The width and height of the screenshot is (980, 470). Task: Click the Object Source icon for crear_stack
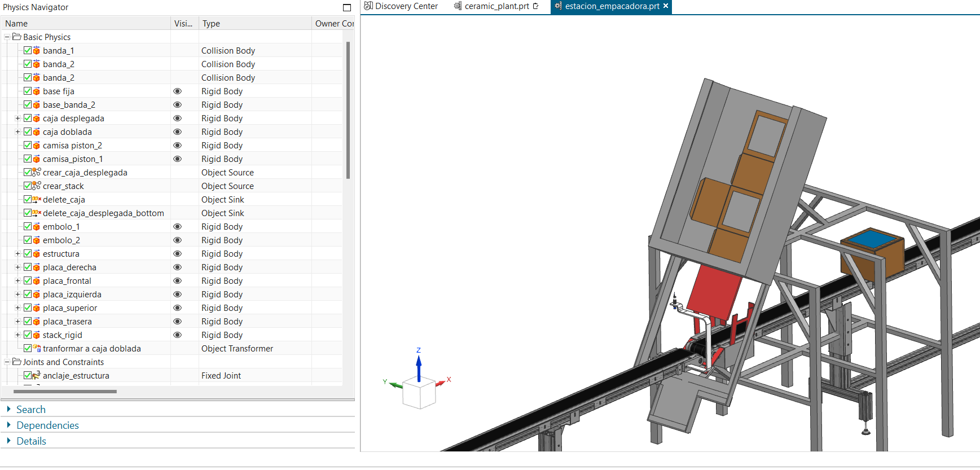point(37,186)
